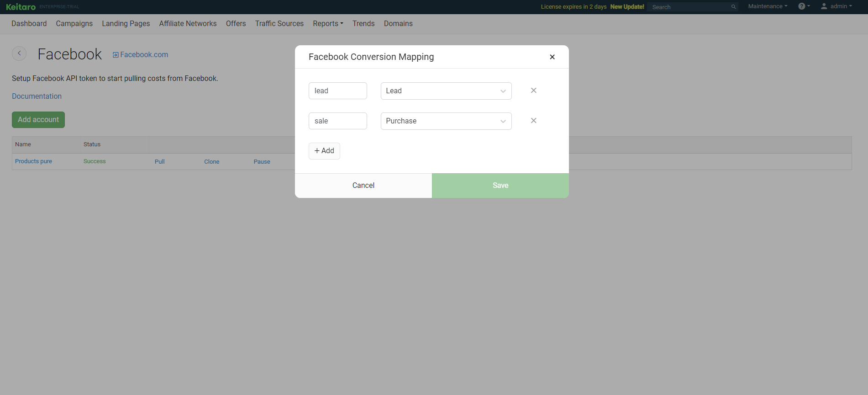
Task: Open Landing Pages
Action: click(x=126, y=24)
